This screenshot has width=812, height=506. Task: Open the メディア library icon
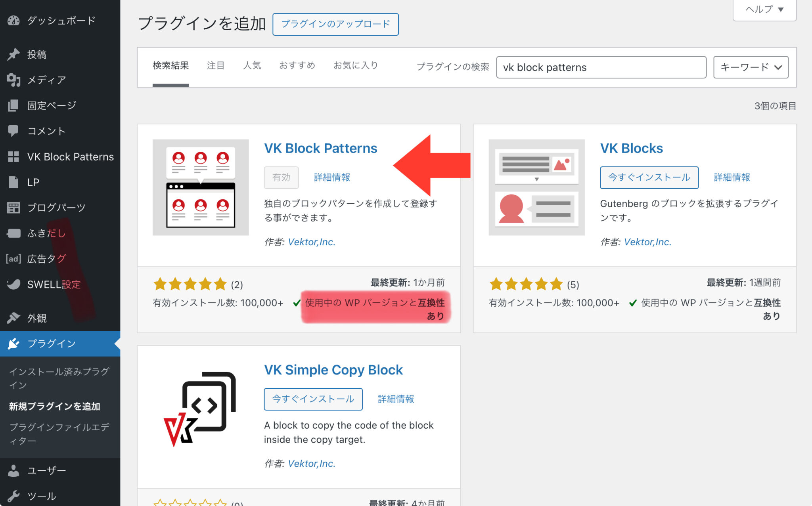pos(13,80)
